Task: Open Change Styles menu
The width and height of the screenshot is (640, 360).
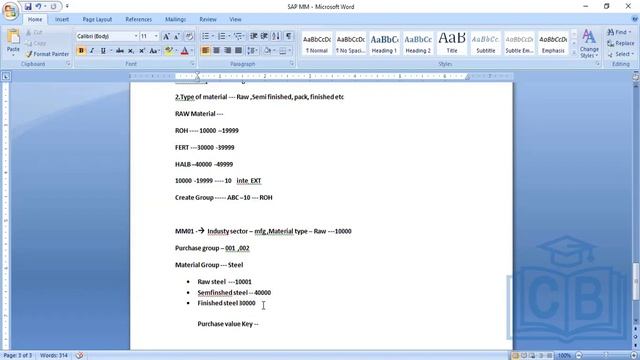Action: tap(589, 44)
